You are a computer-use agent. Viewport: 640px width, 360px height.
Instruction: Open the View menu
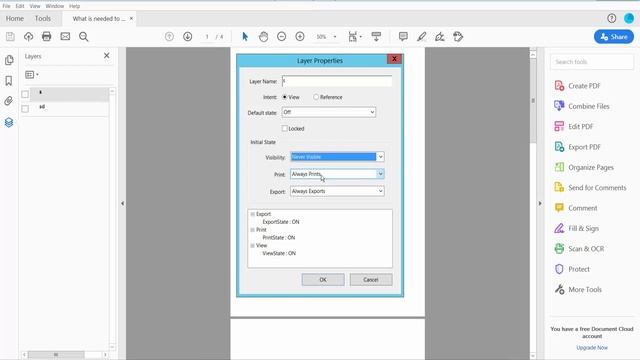pyautogui.click(x=35, y=6)
